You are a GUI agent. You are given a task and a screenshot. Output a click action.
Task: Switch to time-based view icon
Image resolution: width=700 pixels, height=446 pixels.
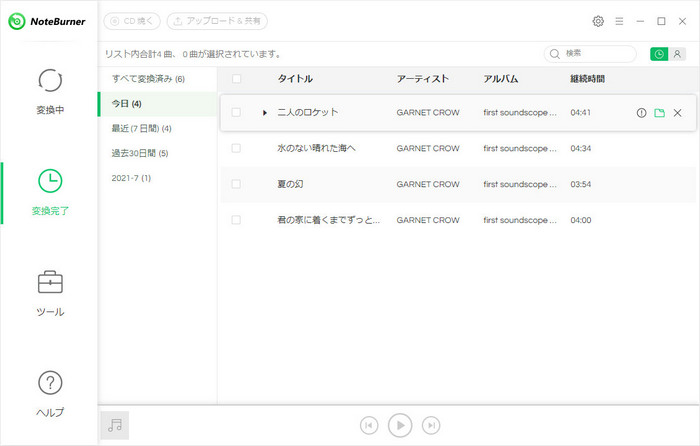tap(659, 54)
